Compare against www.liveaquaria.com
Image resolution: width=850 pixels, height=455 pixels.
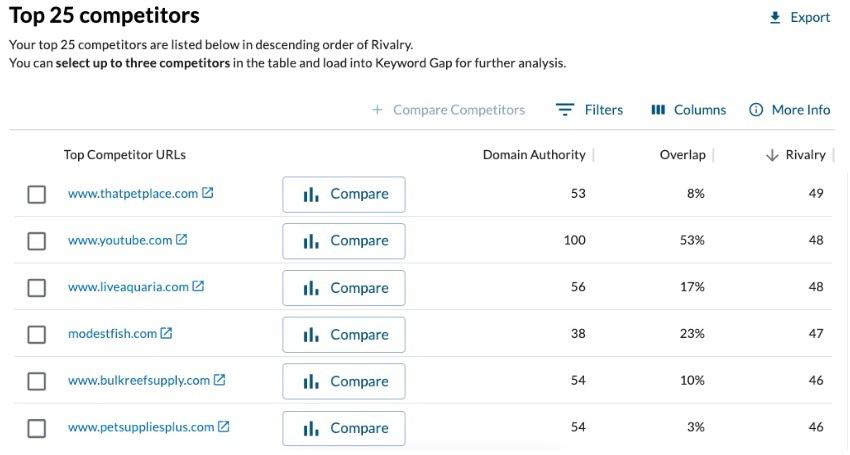[x=344, y=288]
